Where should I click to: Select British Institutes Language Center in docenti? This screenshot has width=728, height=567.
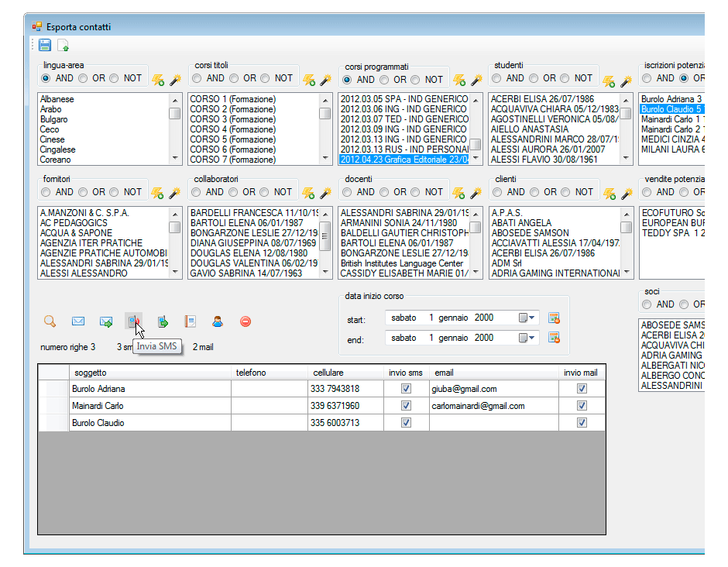coord(404,263)
